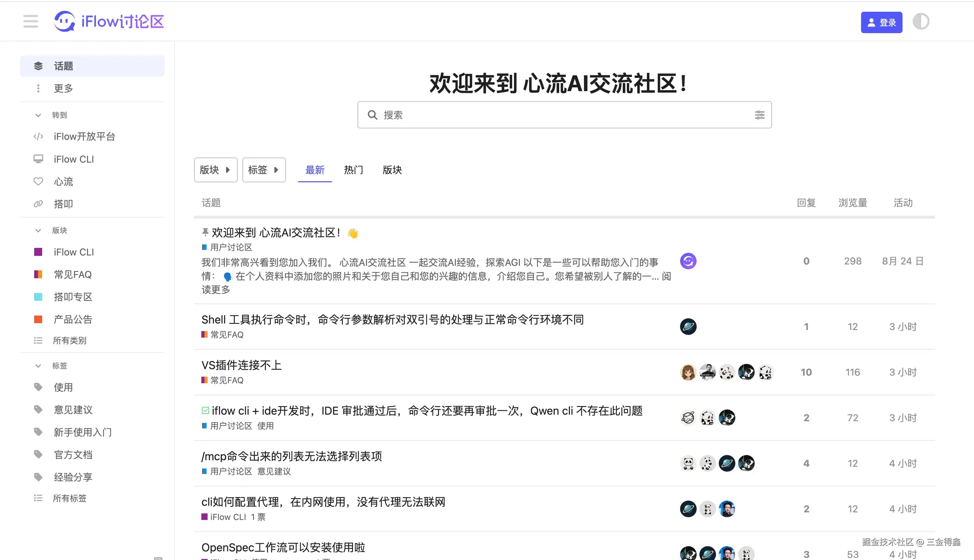Image resolution: width=974 pixels, height=560 pixels.
Task: Click the iFlow开放平台 code icon
Action: click(x=38, y=136)
